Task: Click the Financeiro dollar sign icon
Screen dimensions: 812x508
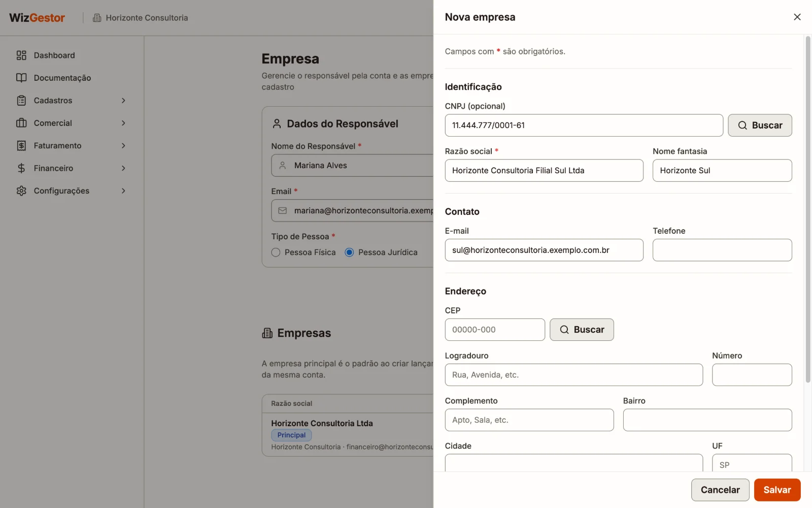Action: pos(21,168)
